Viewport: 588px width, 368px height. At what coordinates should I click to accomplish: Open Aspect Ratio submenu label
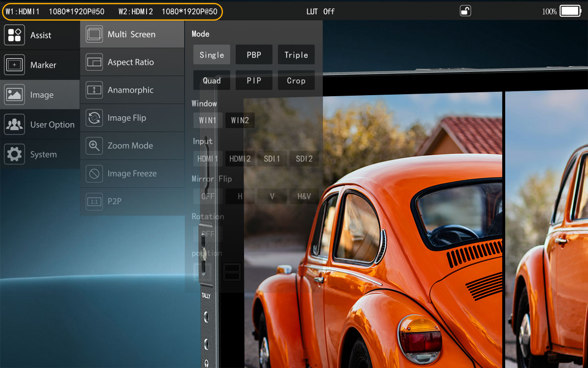131,62
